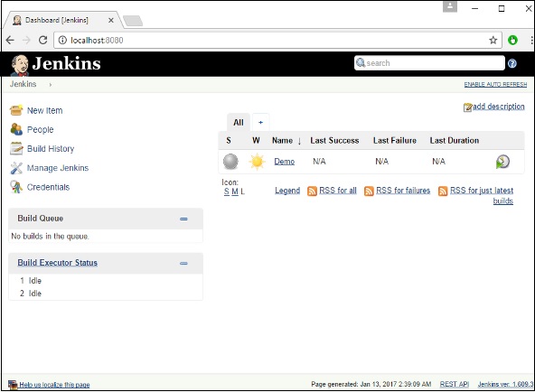The image size is (535, 392).
Task: Open the Chrome menu dots
Action: pyautogui.click(x=531, y=41)
